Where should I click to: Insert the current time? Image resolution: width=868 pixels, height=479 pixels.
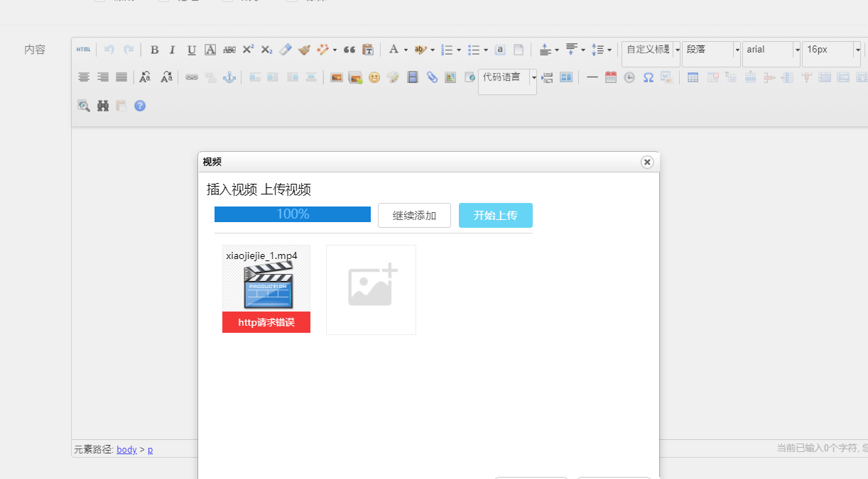click(629, 77)
